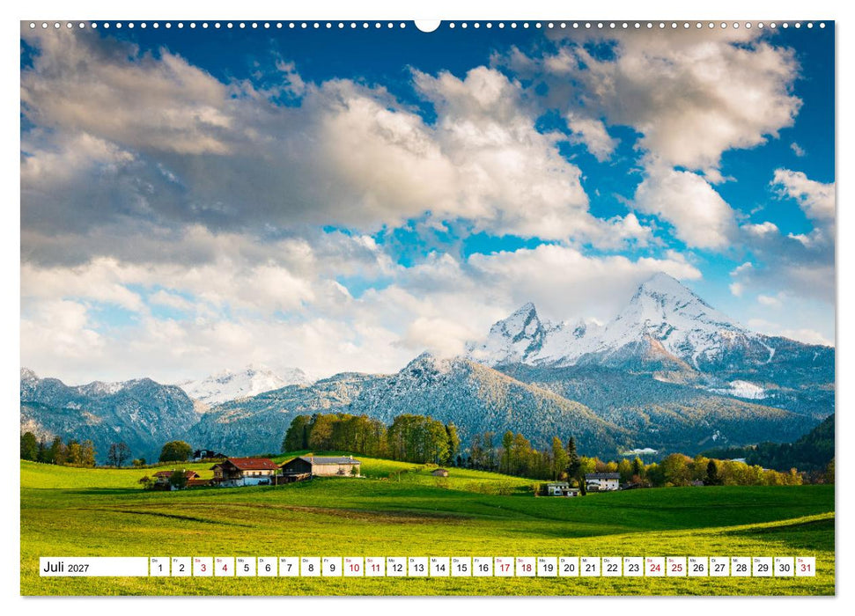This screenshot has width=855, height=616.
Task: Select the final red date 31
Action: coord(806,567)
